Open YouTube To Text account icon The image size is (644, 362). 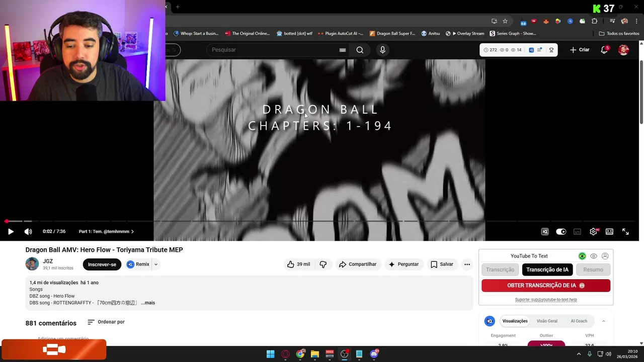coord(605,256)
